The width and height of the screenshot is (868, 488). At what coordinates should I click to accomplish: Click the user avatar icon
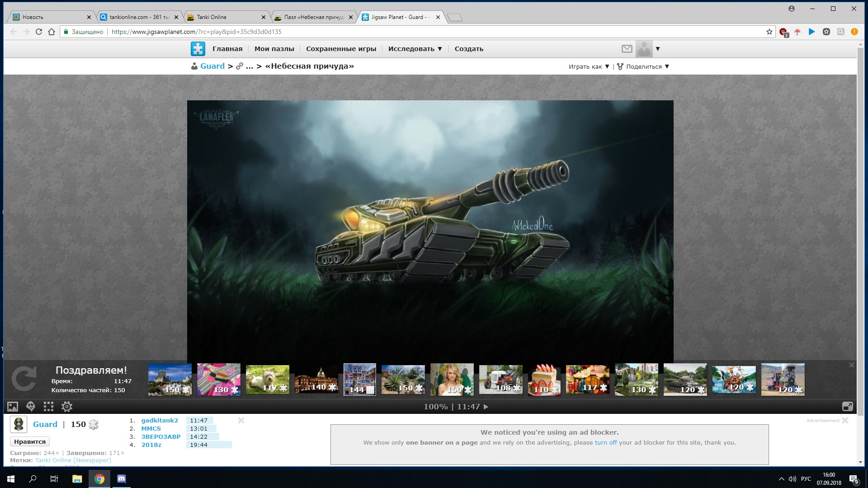[644, 49]
